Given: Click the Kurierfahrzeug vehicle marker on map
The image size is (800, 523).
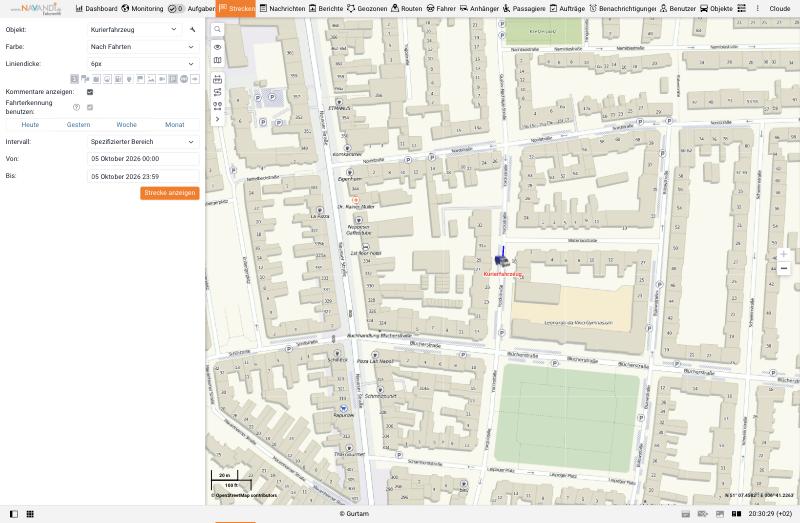Looking at the screenshot, I should point(502,261).
